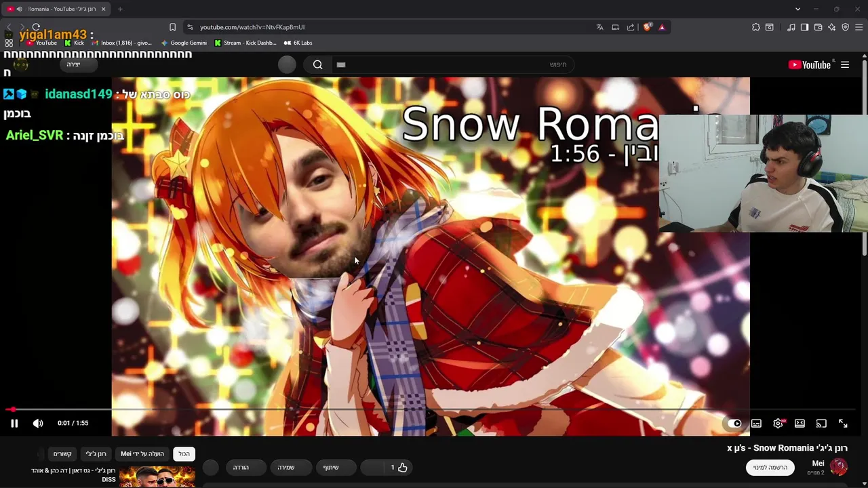
Task: Open the recommended DISS video thumbnail
Action: coord(157,476)
